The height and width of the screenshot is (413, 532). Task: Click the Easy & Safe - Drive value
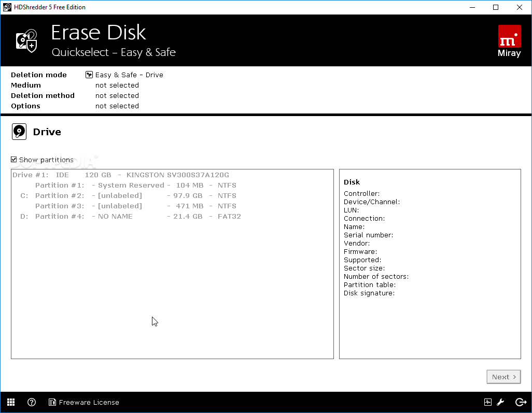(x=129, y=75)
